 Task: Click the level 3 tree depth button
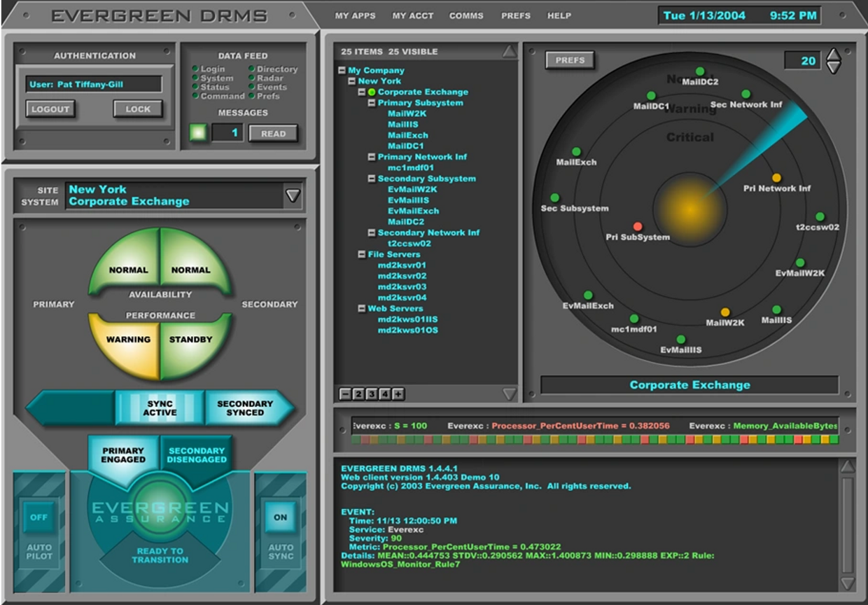[371, 394]
